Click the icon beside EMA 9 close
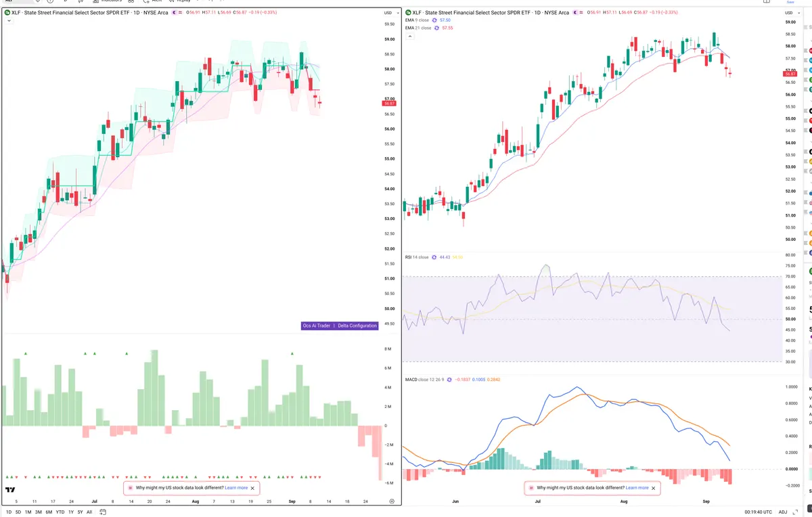The width and height of the screenshot is (812, 517). 434,20
